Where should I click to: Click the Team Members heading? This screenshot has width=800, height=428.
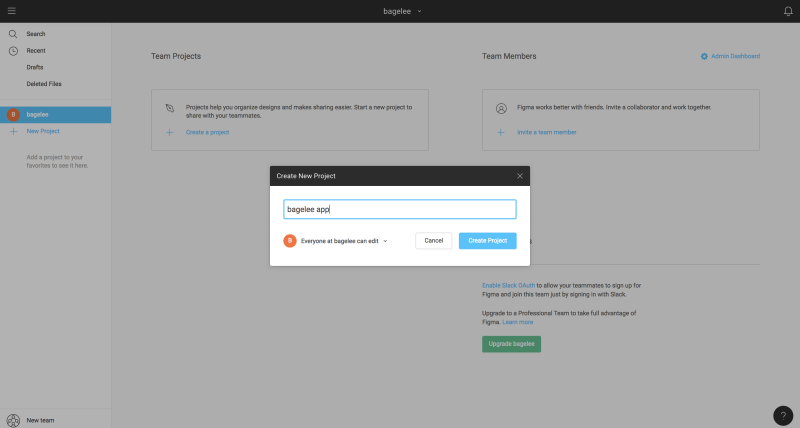pos(509,57)
